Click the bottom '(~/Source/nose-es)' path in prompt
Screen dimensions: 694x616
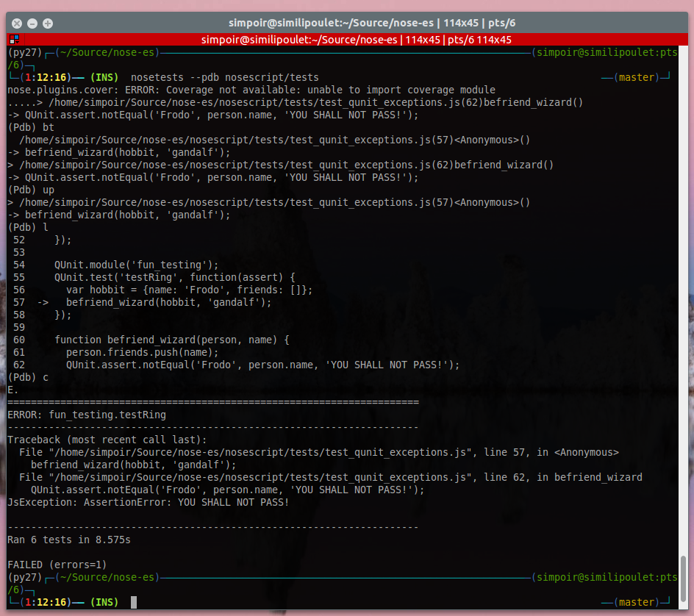pyautogui.click(x=107, y=578)
